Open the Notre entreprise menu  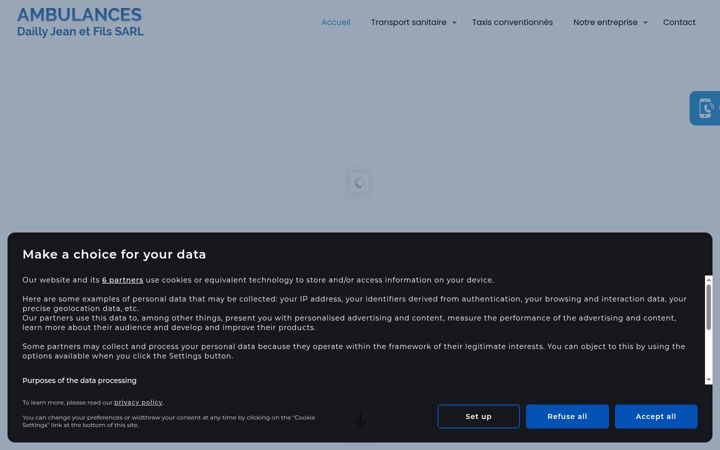pos(605,22)
